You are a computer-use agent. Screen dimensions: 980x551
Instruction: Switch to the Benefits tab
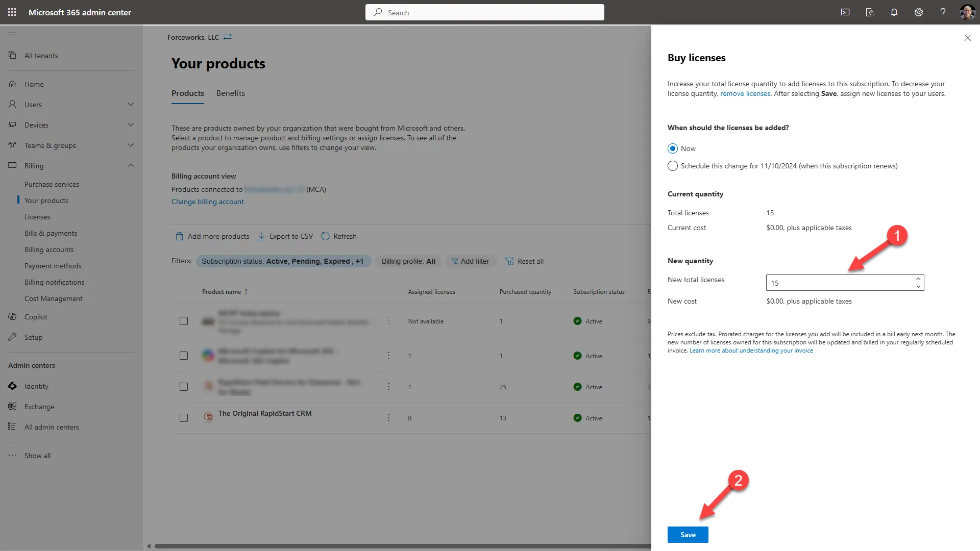(230, 93)
